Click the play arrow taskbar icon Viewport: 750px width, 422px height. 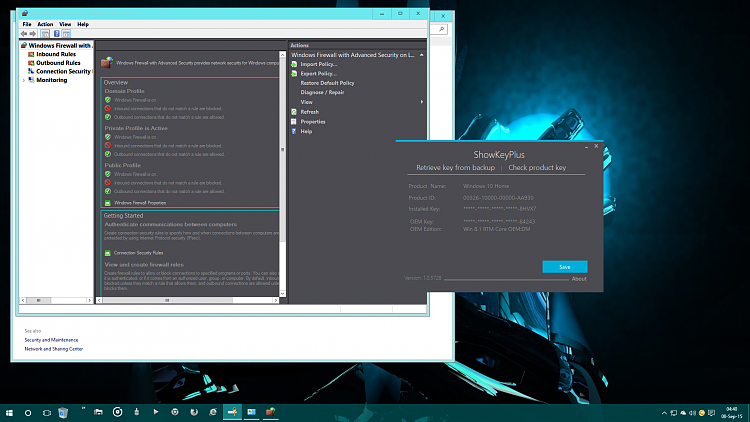156,411
